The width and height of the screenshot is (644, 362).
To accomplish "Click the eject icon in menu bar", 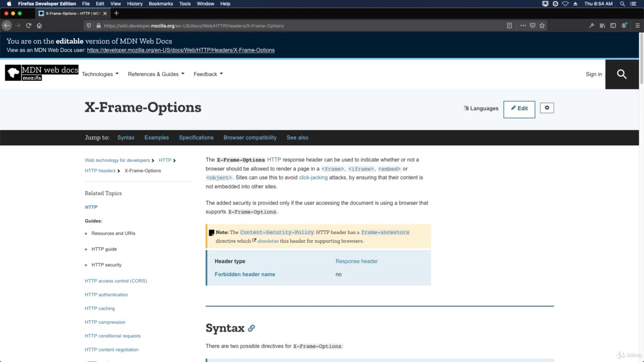I will [x=576, y=4].
